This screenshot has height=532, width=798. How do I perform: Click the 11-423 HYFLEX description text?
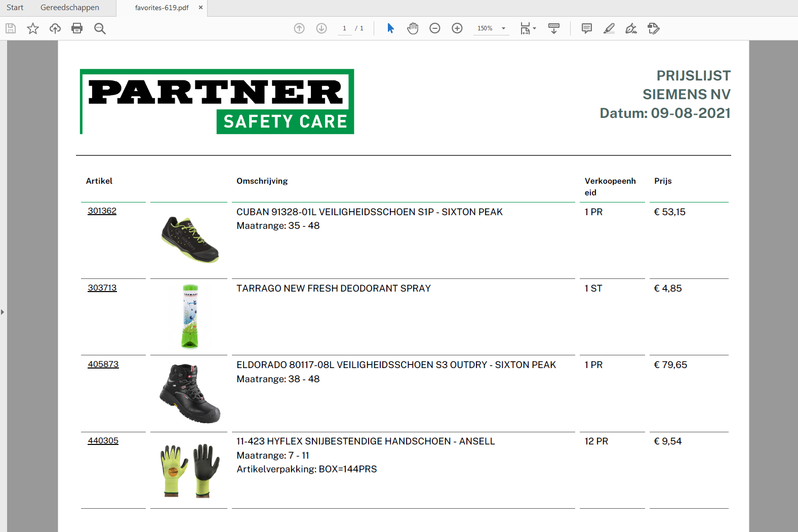(x=366, y=441)
